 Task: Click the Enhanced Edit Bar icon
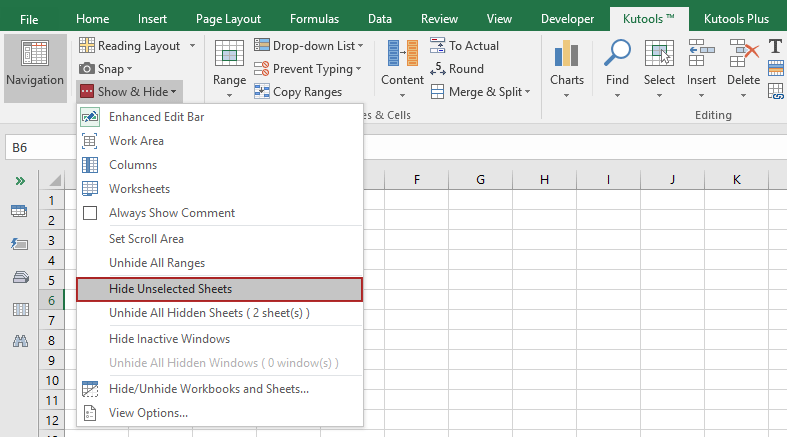(90, 117)
